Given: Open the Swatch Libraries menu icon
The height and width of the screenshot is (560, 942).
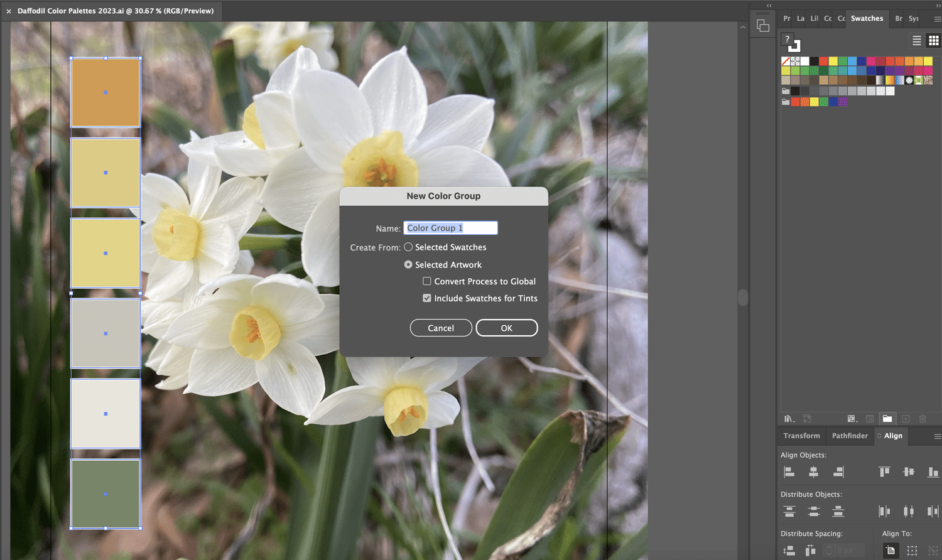Looking at the screenshot, I should click(789, 418).
